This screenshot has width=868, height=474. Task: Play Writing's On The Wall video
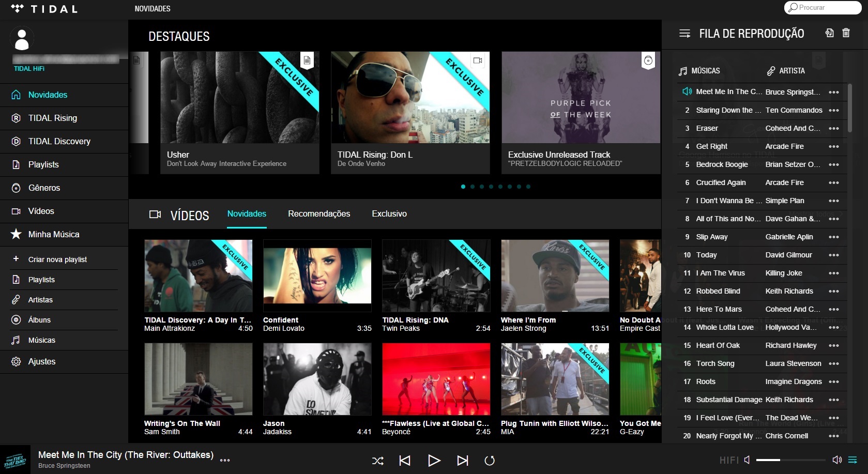199,379
